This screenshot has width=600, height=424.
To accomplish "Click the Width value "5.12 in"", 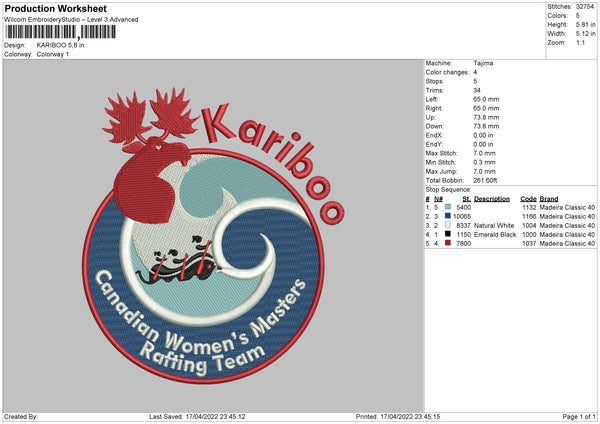I will (585, 34).
